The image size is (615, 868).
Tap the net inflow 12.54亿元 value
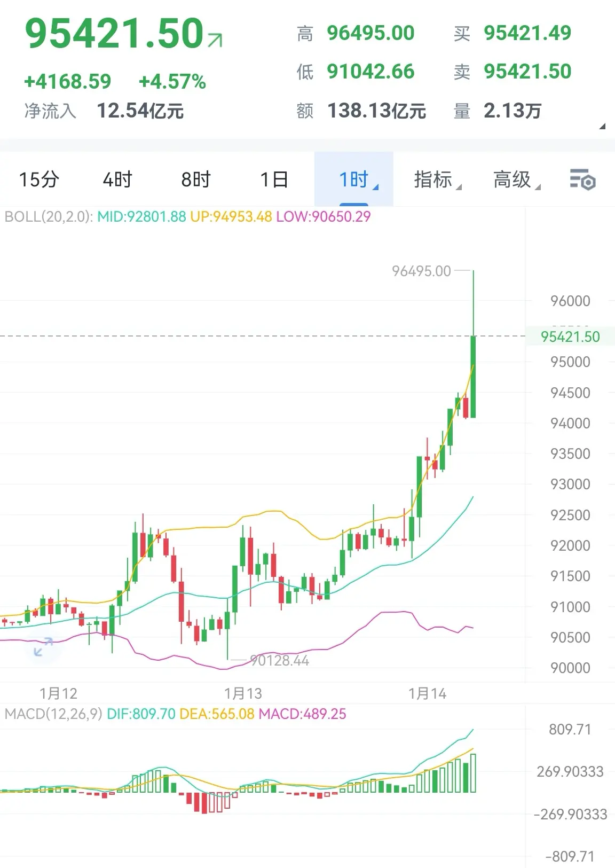140,111
